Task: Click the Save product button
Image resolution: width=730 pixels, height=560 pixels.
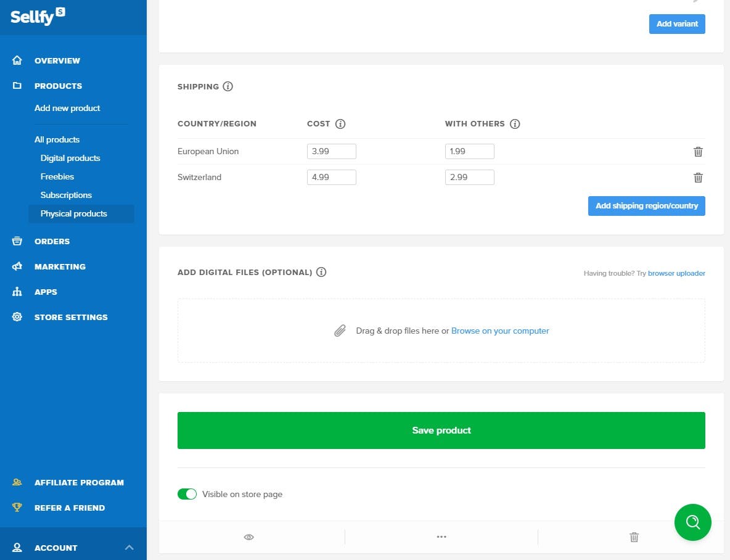Action: coord(441,430)
